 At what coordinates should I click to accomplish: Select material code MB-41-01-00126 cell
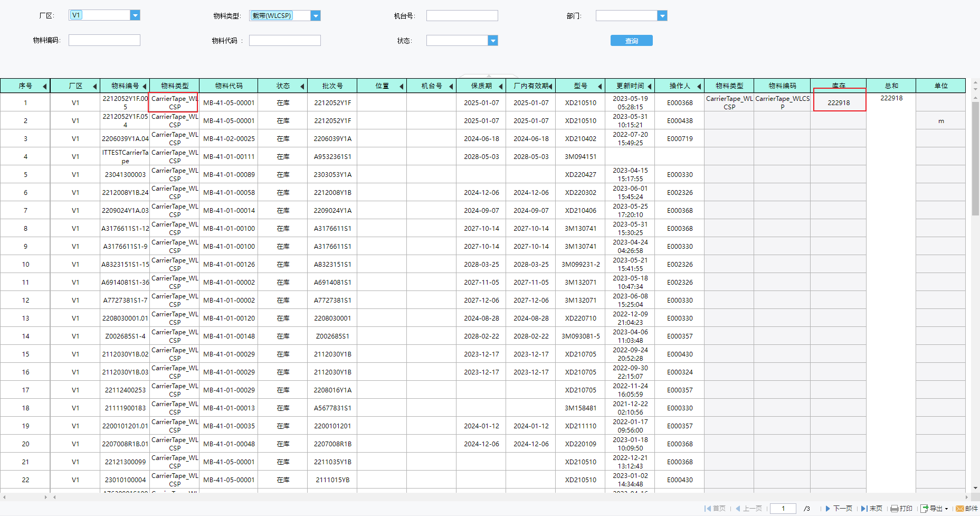[229, 265]
